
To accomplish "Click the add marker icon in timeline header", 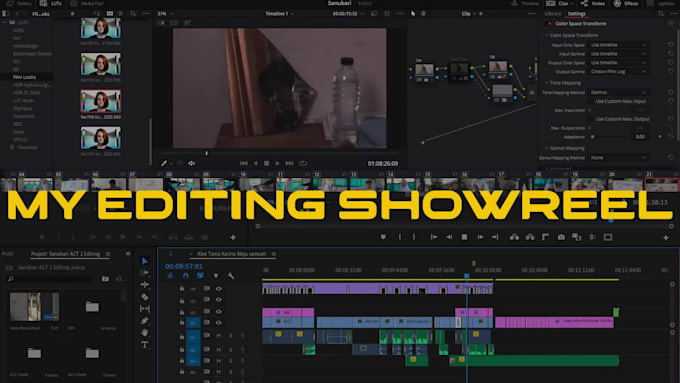I will 216,275.
